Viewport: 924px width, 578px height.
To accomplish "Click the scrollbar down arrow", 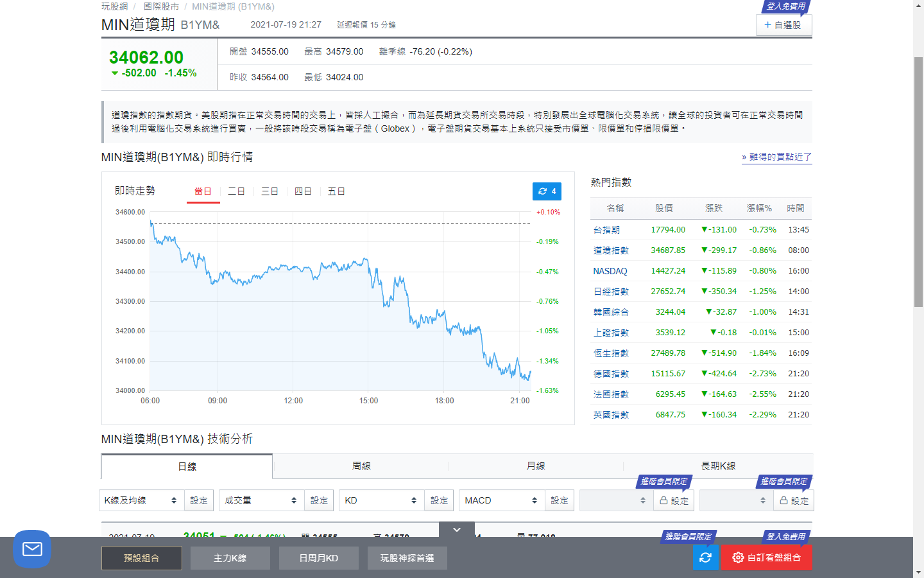I will (918, 572).
